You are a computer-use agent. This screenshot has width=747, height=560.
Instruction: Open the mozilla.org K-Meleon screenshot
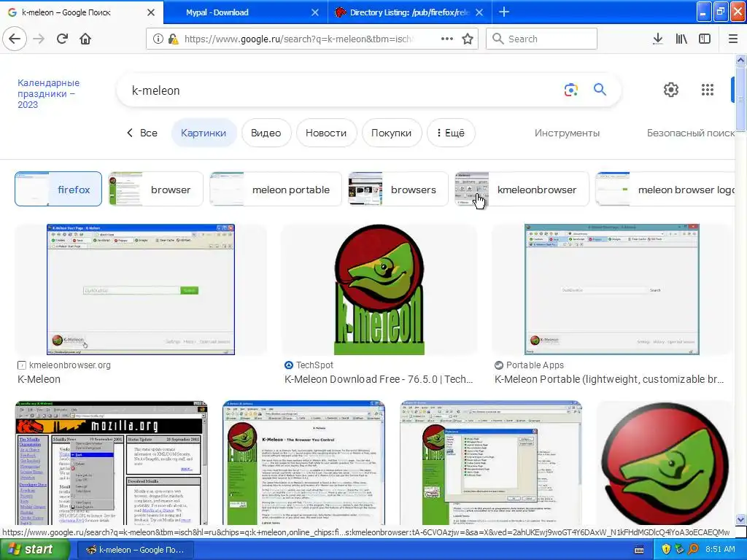[111, 463]
